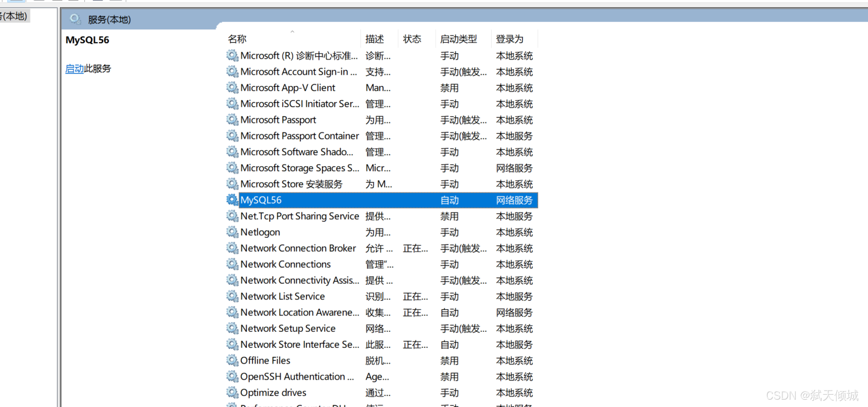Click 本地服务 login of Network List Service
Image resolution: width=868 pixels, height=407 pixels.
point(514,296)
